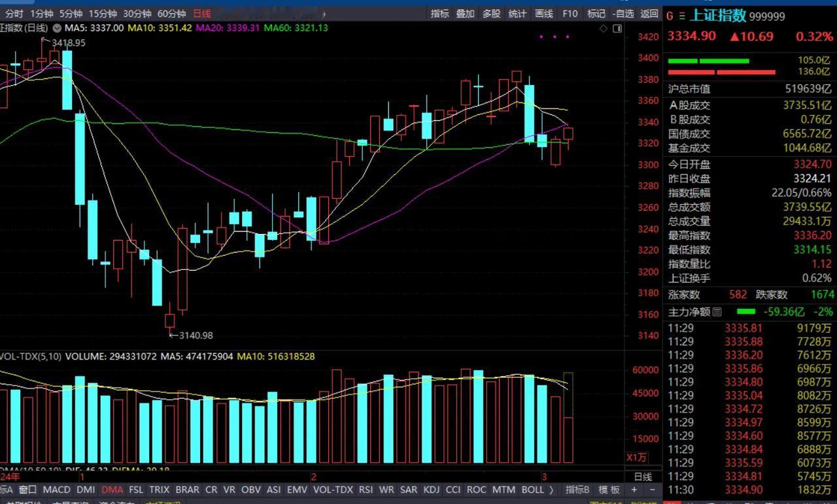Select the KDJ indicator tab
837x504 pixels.
pos(432,489)
